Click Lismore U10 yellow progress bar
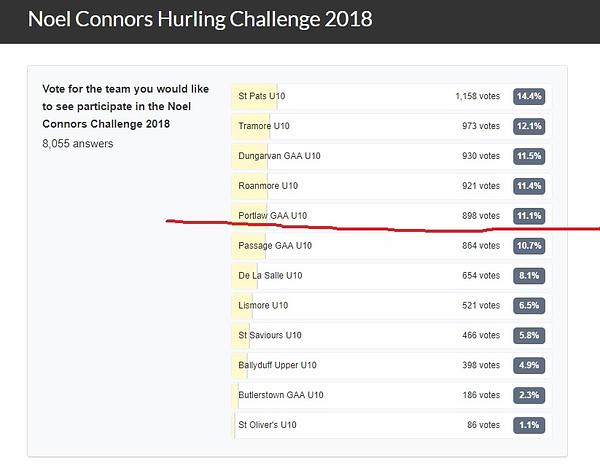 242,305
